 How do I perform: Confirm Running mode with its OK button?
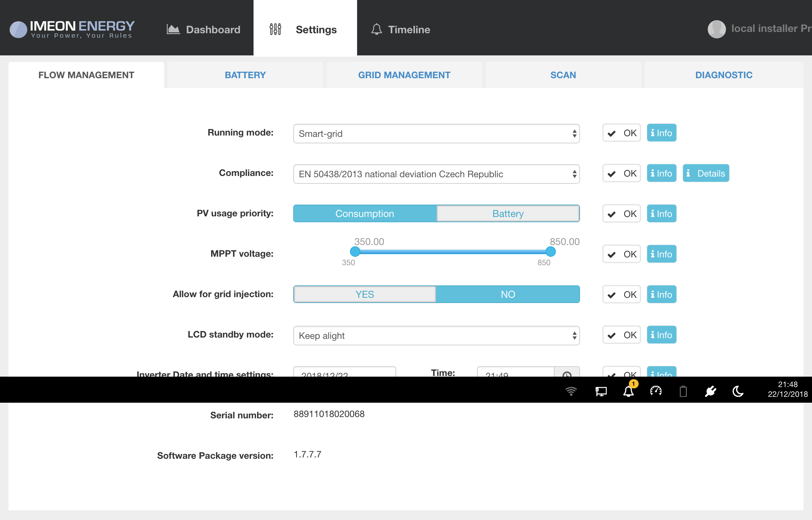pos(621,133)
